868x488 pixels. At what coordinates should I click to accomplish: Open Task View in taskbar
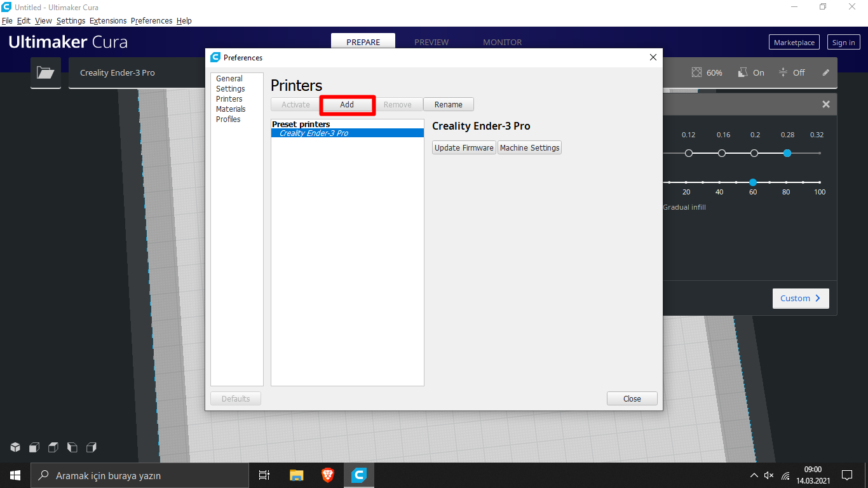coord(264,475)
